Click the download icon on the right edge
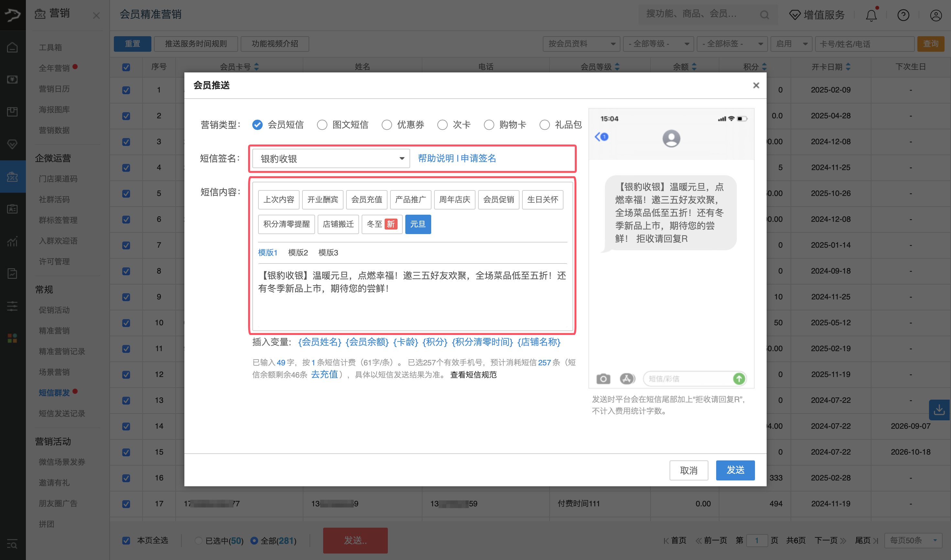This screenshot has width=951, height=560. tap(939, 410)
